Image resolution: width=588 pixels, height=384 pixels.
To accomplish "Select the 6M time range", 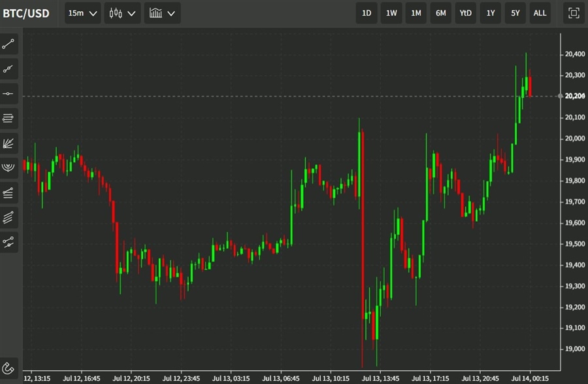I will coord(441,13).
